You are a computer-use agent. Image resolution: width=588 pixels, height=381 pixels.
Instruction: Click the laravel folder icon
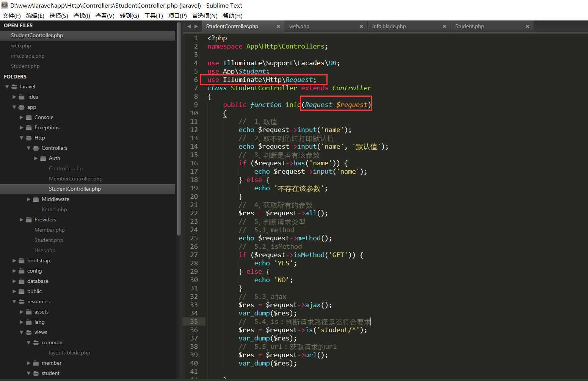tap(14, 86)
